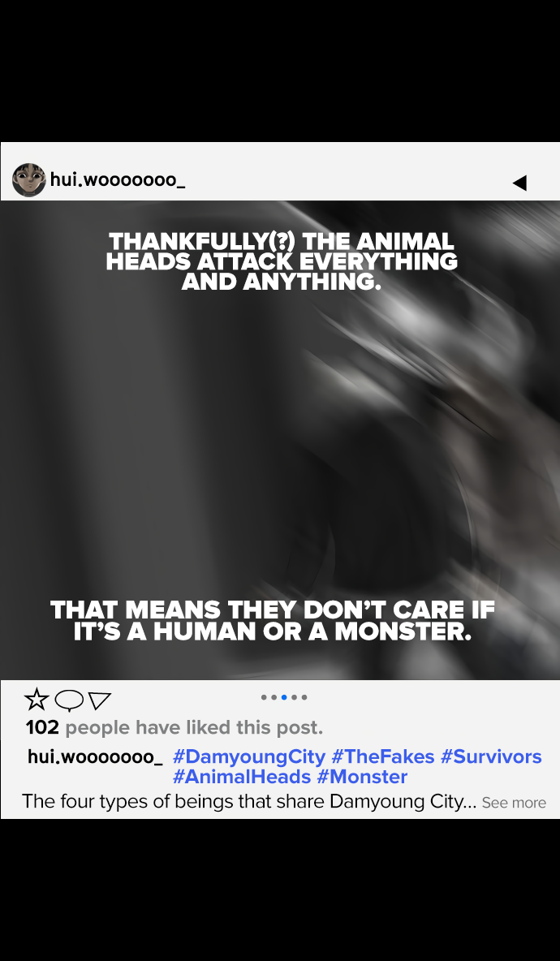Tap the blurred post image

pos(280,440)
